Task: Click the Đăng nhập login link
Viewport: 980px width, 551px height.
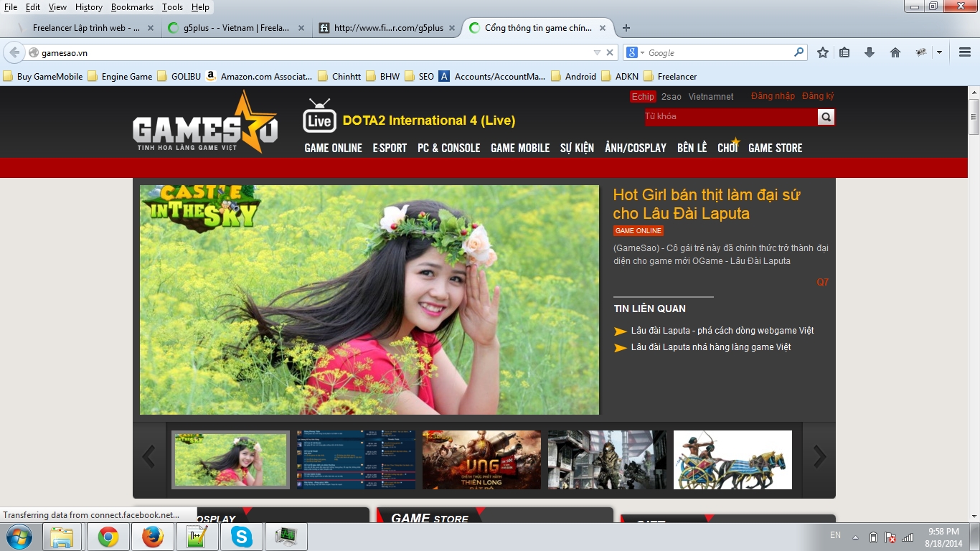Action: point(773,96)
